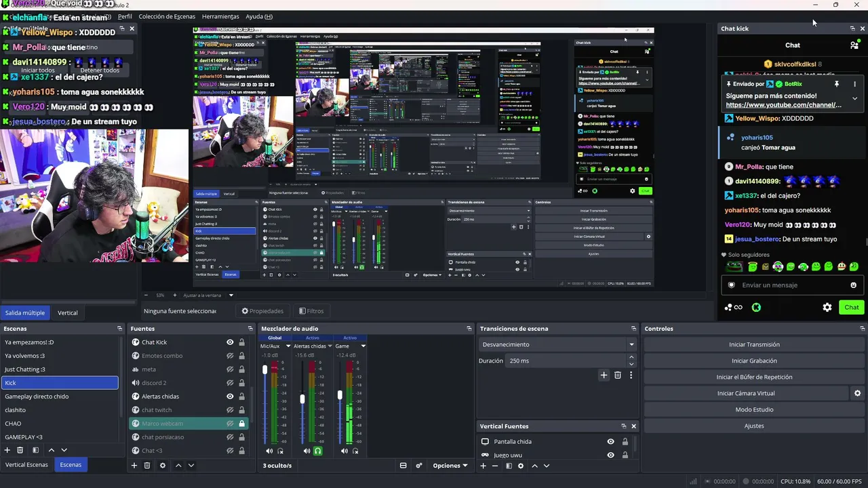Click the Iniciar Transmisión button
This screenshot has height=488, width=868.
pyautogui.click(x=754, y=344)
